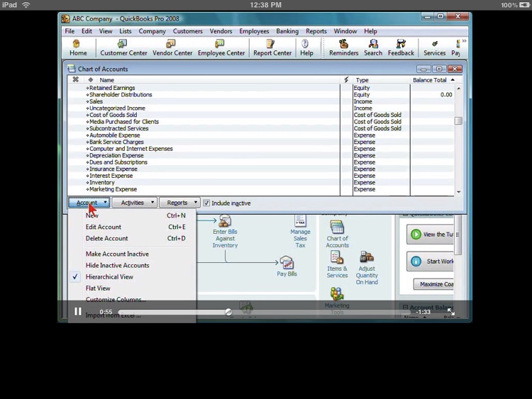Click the Feedback toolbar icon
The height and width of the screenshot is (399, 532).
coord(401,47)
